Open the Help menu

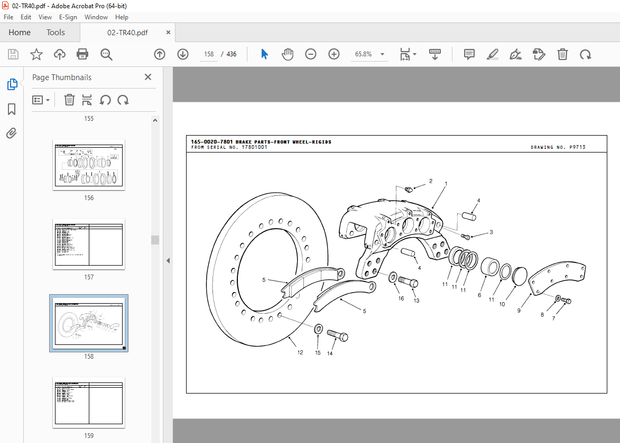click(x=121, y=17)
